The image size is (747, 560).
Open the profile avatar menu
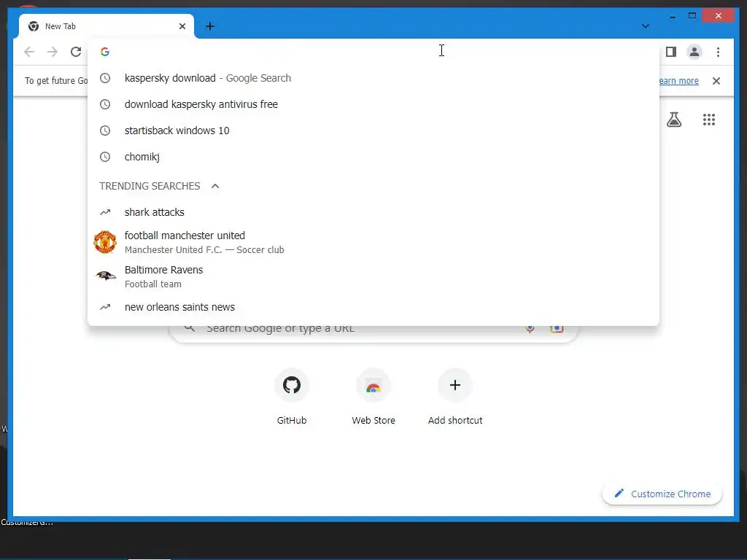click(694, 52)
